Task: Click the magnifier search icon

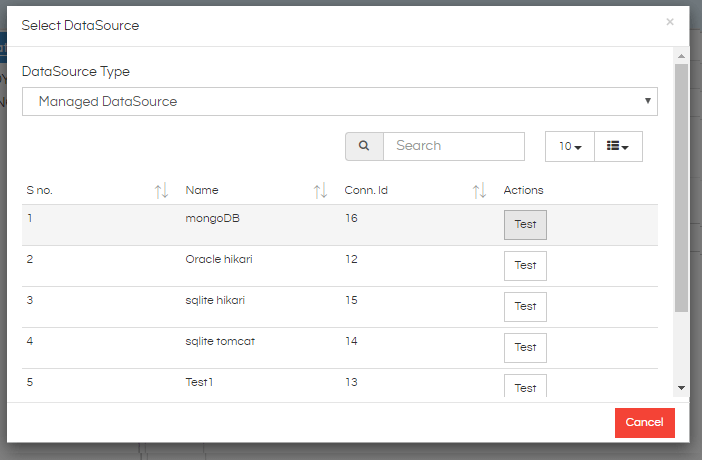Action: tap(364, 146)
